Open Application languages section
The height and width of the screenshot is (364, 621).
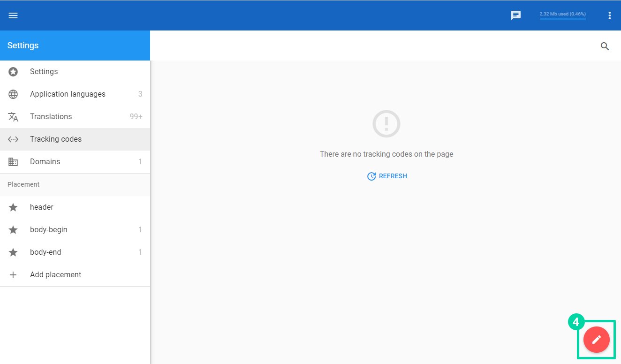point(75,94)
